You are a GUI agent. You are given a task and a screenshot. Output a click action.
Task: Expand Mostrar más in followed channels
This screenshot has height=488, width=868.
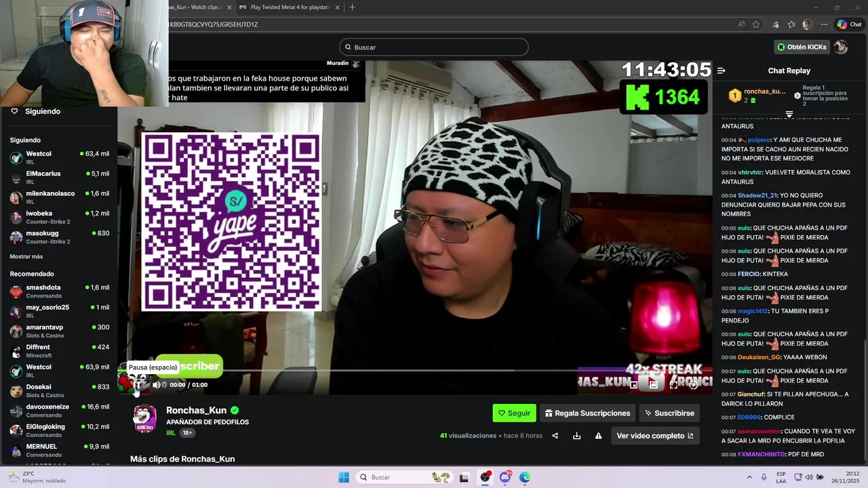tap(26, 257)
